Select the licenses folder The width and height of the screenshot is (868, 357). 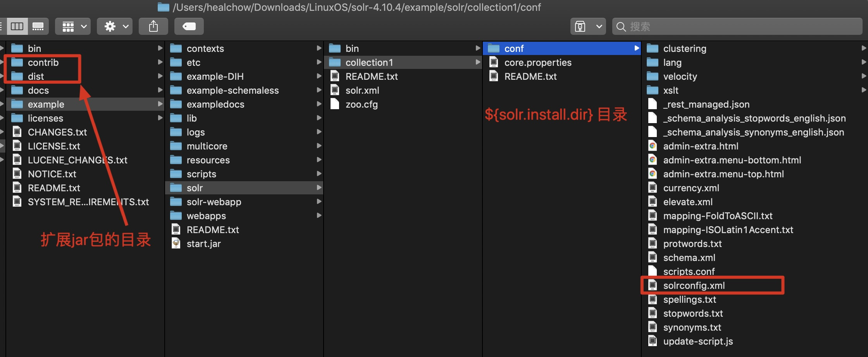coord(85,118)
